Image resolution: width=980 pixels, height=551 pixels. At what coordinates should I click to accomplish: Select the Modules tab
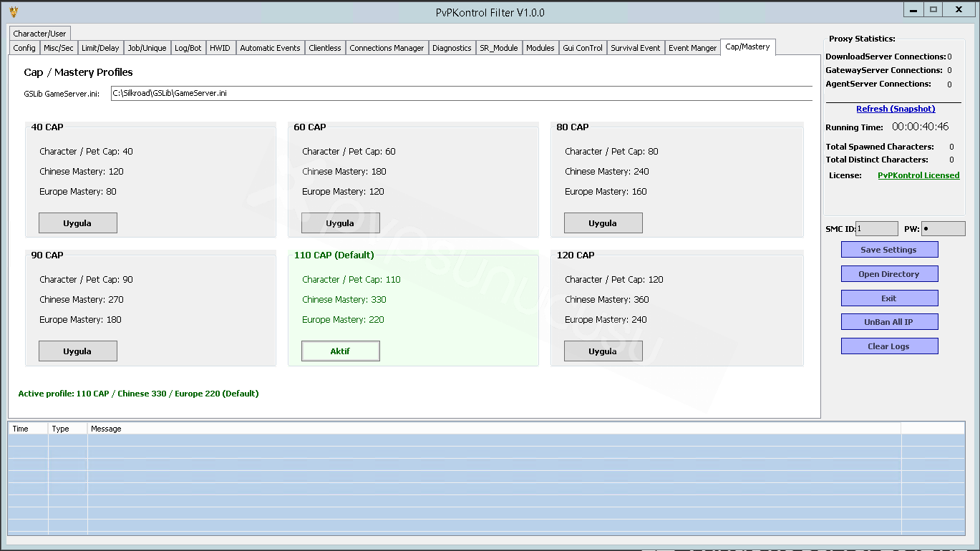point(540,48)
